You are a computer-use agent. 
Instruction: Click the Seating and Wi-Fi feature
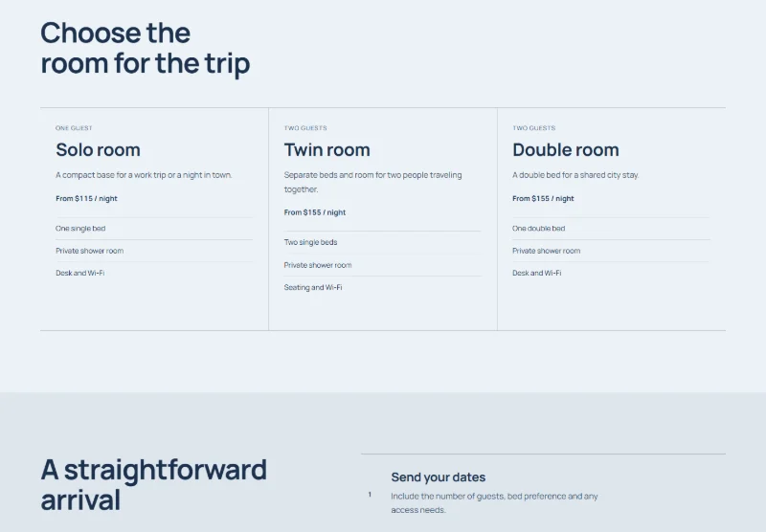click(x=313, y=287)
